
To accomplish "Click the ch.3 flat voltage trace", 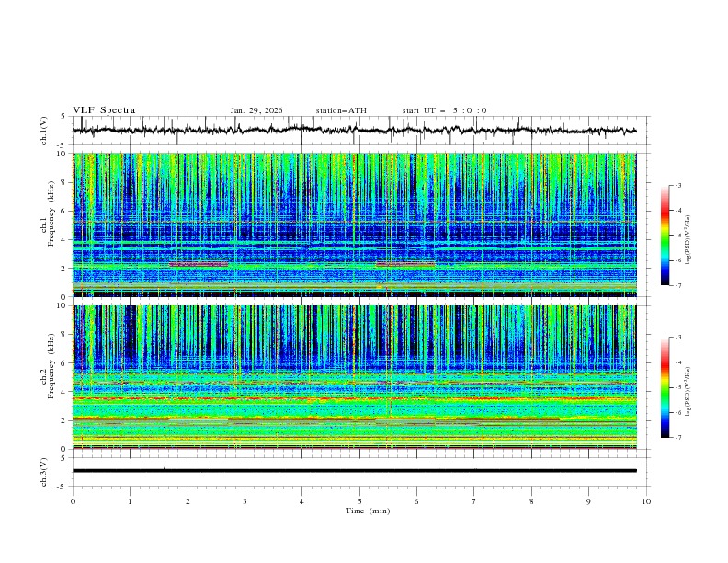I will (x=354, y=471).
